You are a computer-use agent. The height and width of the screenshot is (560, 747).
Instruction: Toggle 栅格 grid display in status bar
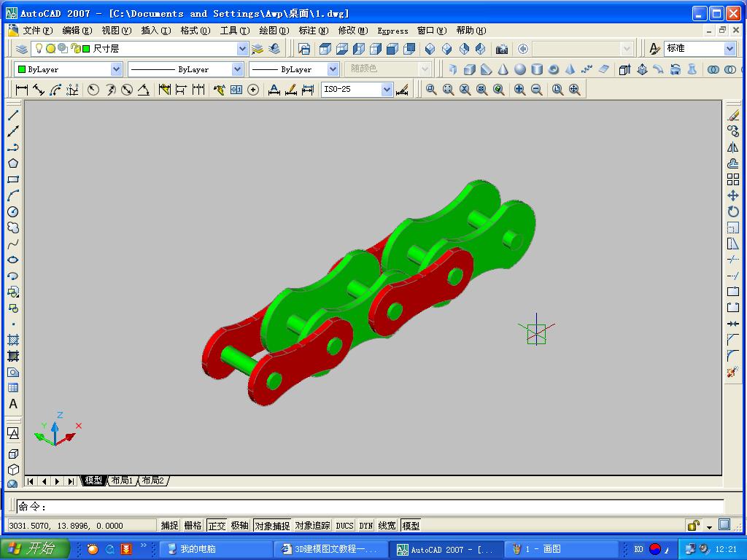point(193,525)
